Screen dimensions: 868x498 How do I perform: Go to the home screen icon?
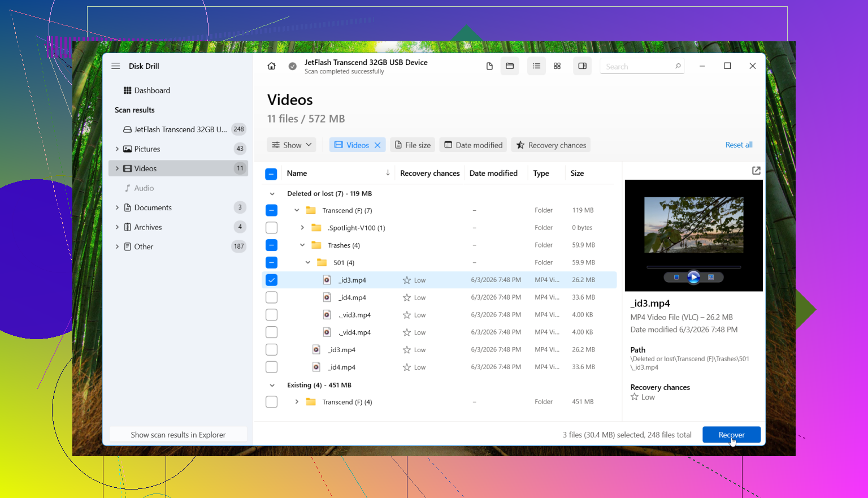[271, 66]
